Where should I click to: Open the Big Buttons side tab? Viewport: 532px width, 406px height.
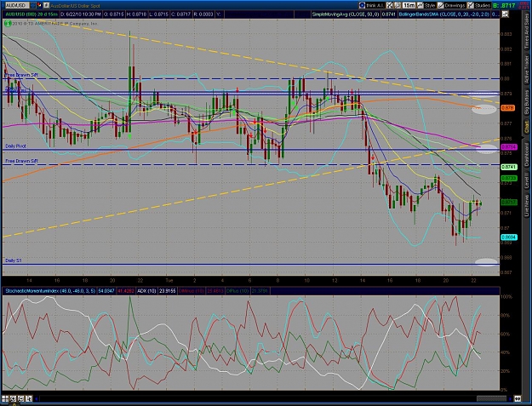tap(527, 103)
